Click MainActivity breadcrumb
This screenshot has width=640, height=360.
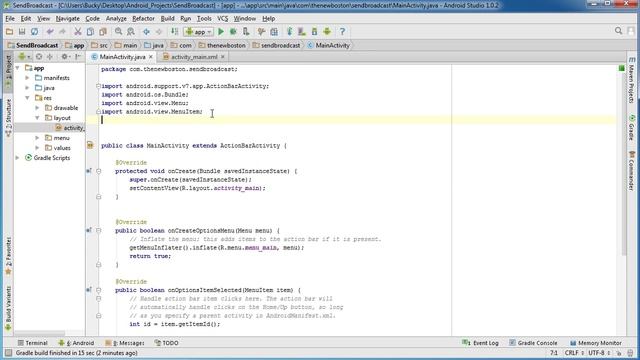329,45
